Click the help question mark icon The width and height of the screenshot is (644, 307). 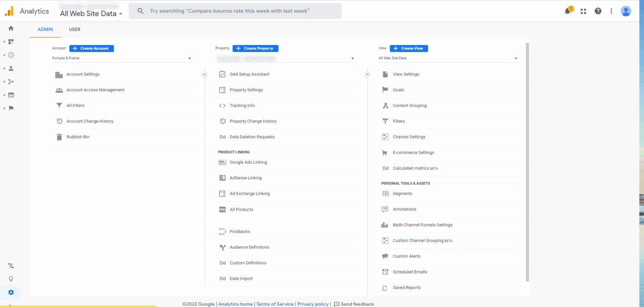tap(598, 11)
